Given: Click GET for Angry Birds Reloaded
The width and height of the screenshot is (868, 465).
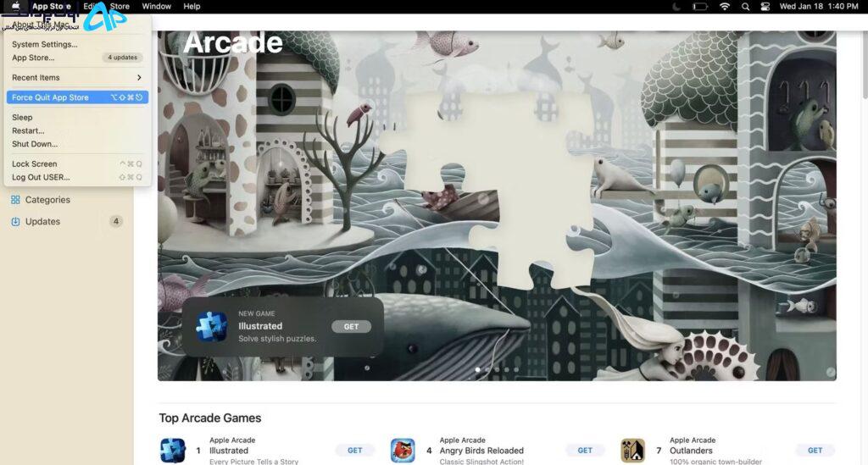Looking at the screenshot, I should (585, 450).
